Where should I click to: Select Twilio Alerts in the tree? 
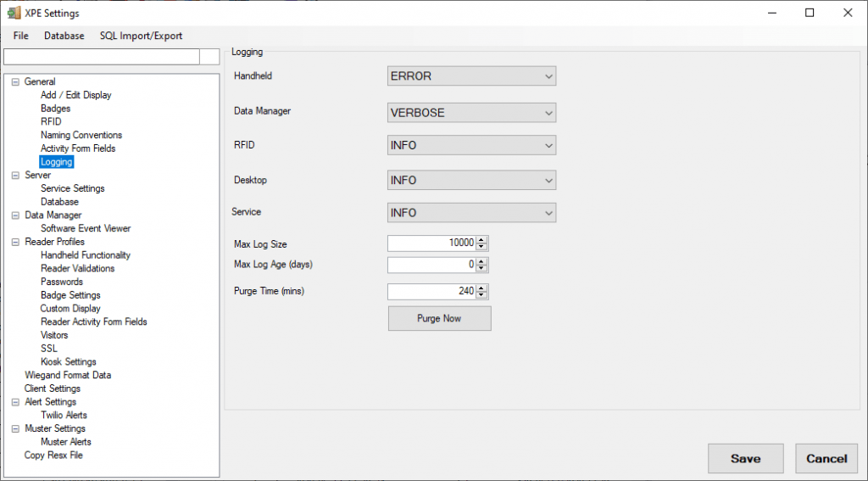64,415
